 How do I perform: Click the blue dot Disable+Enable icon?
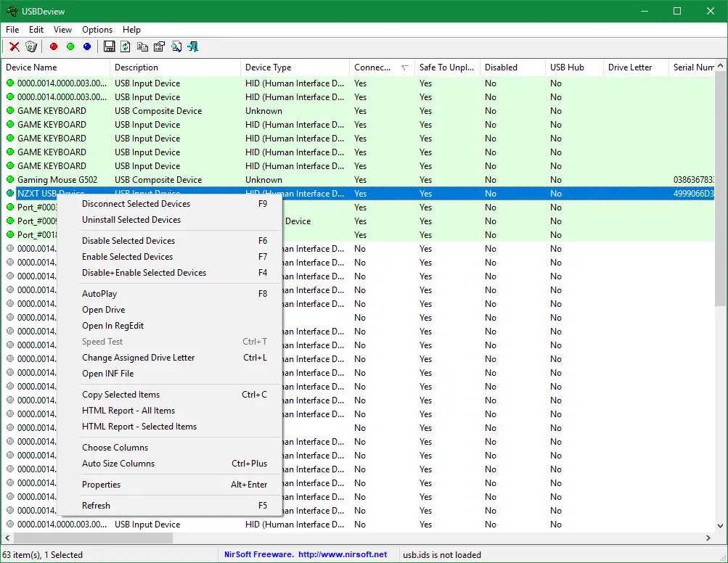coord(87,47)
